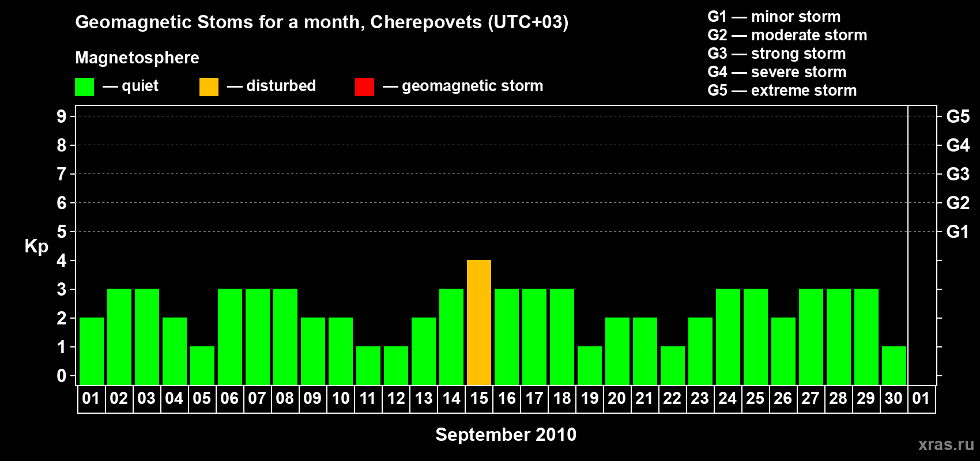The height and width of the screenshot is (461, 980).
Task: Click date label 10 on the axis
Action: (341, 399)
